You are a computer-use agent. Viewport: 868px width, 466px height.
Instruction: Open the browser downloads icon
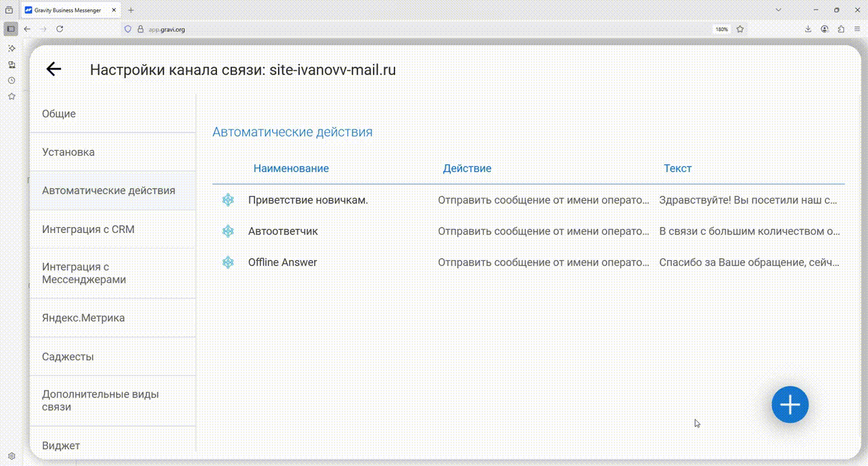(x=808, y=29)
